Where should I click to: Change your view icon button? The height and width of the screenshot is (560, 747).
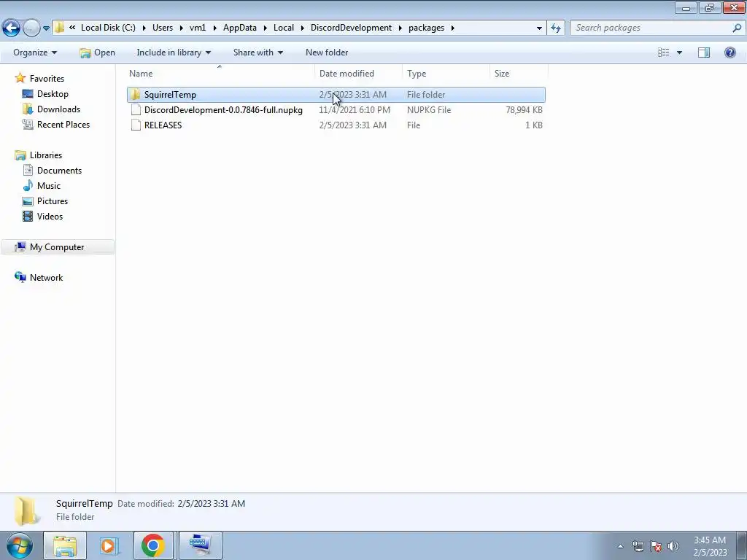click(664, 52)
